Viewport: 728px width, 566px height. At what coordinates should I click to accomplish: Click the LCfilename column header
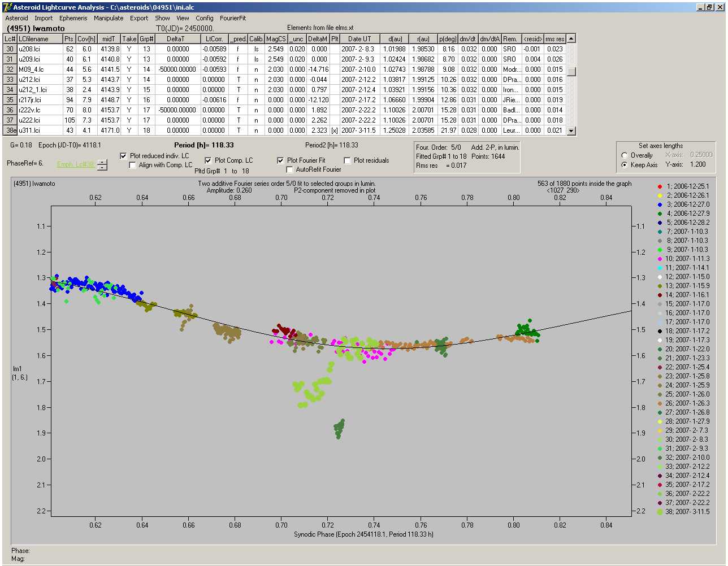click(x=40, y=39)
